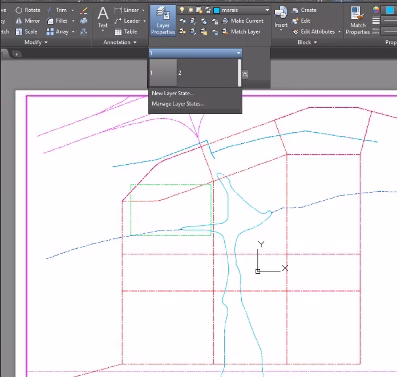Activate the Trim tool
The image size is (398, 378).
pos(57,10)
